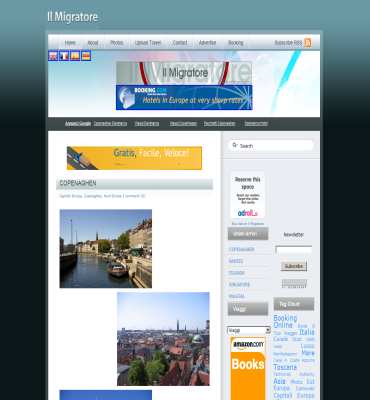The width and height of the screenshot is (370, 400).
Task: Open the Booking menu item
Action: point(236,43)
